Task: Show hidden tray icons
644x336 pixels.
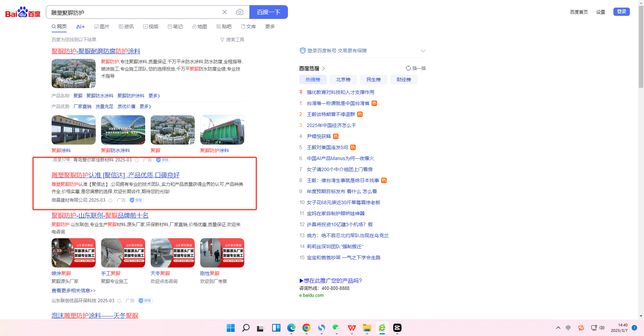Action: [x=558, y=328]
